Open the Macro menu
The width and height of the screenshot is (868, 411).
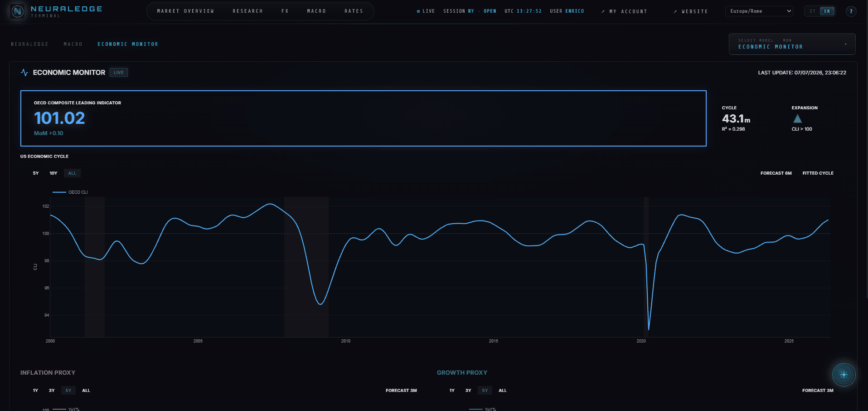click(316, 11)
